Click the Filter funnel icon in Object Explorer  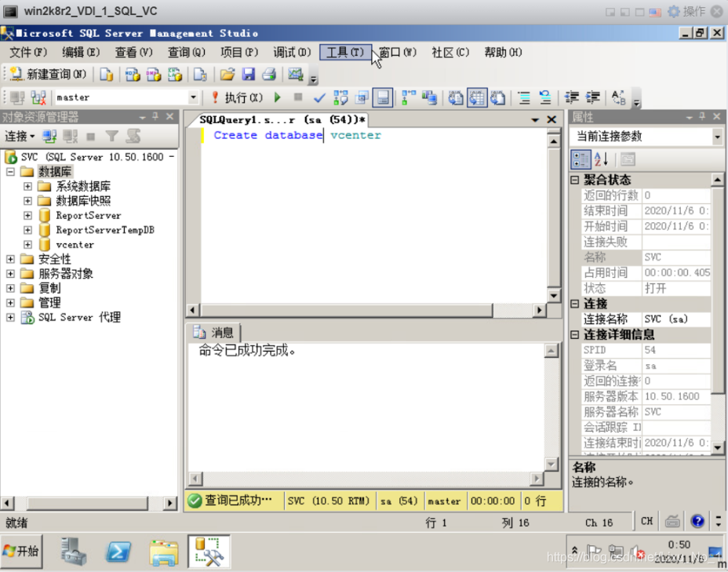[111, 136]
